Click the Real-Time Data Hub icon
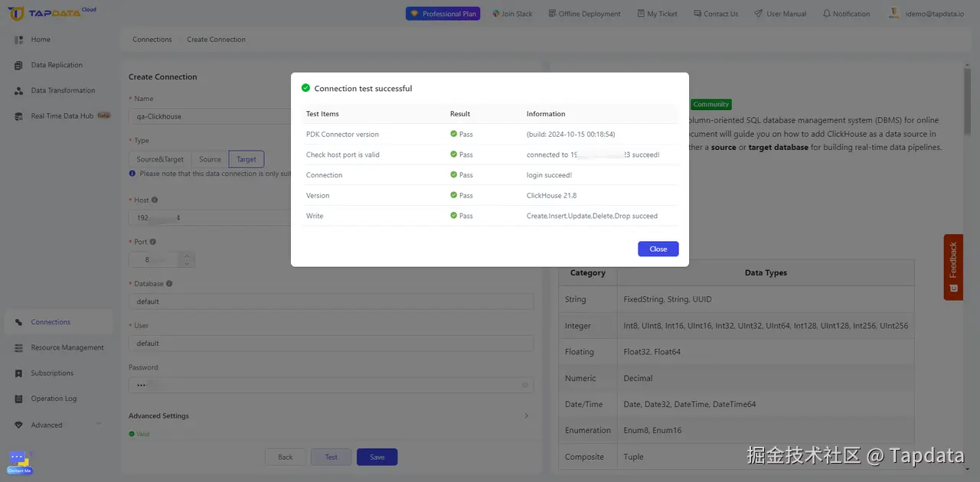The image size is (980, 482). (x=18, y=116)
